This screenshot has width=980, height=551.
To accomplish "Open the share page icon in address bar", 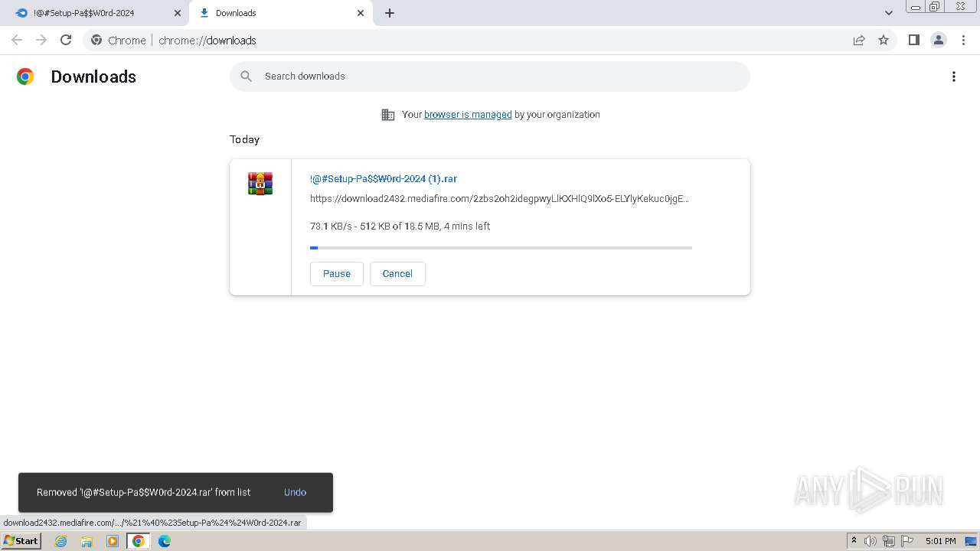I will (x=859, y=40).
